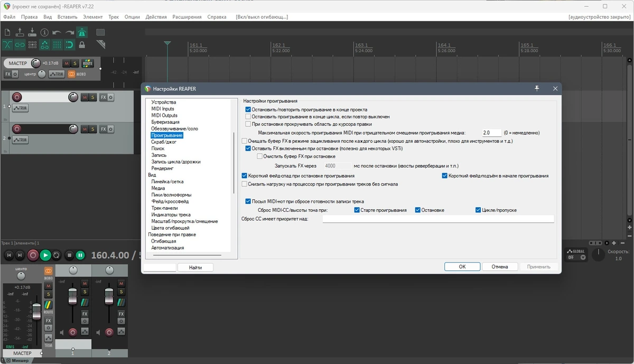Image resolution: width=634 pixels, height=364 pixels.
Task: Arm track 2 record in the track panel
Action: pos(17,129)
